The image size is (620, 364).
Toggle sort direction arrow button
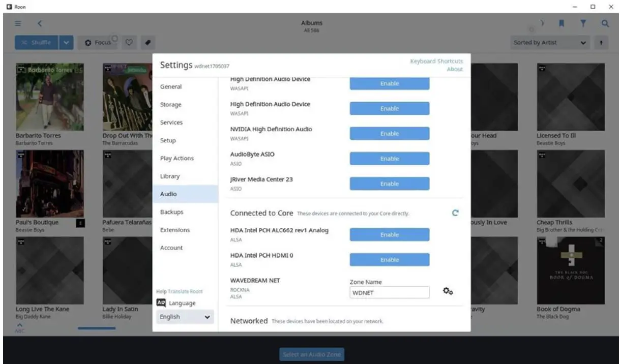coord(601,42)
